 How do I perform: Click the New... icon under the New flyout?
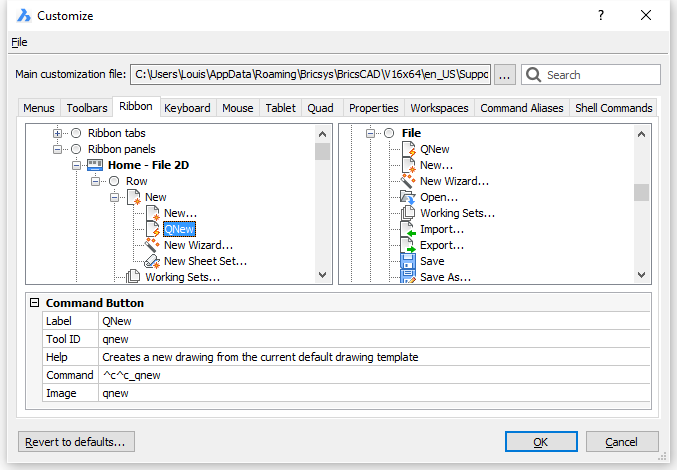153,213
